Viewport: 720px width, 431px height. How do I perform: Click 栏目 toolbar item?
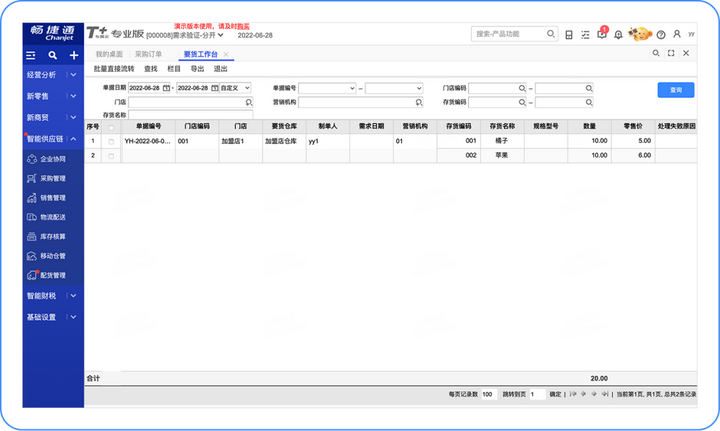click(174, 69)
